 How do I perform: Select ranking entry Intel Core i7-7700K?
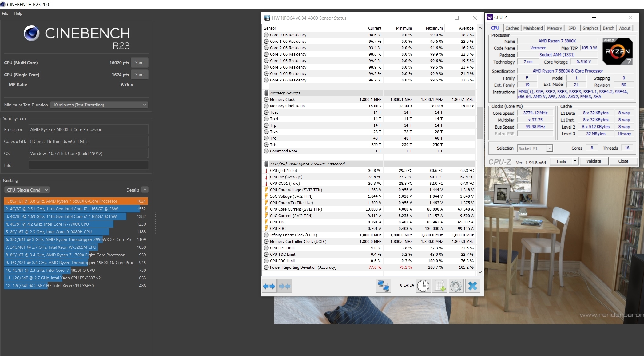coord(76,224)
